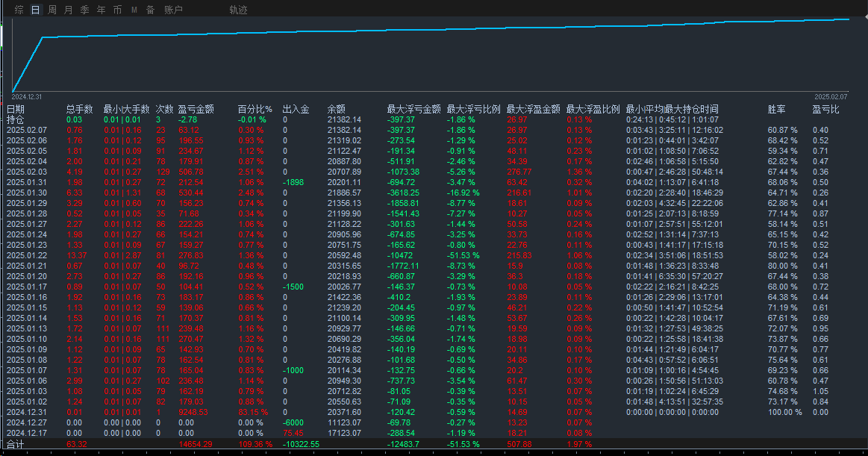868x456 pixels.
Task: Click the 9248.53 profit amount cell
Action: coord(193,412)
